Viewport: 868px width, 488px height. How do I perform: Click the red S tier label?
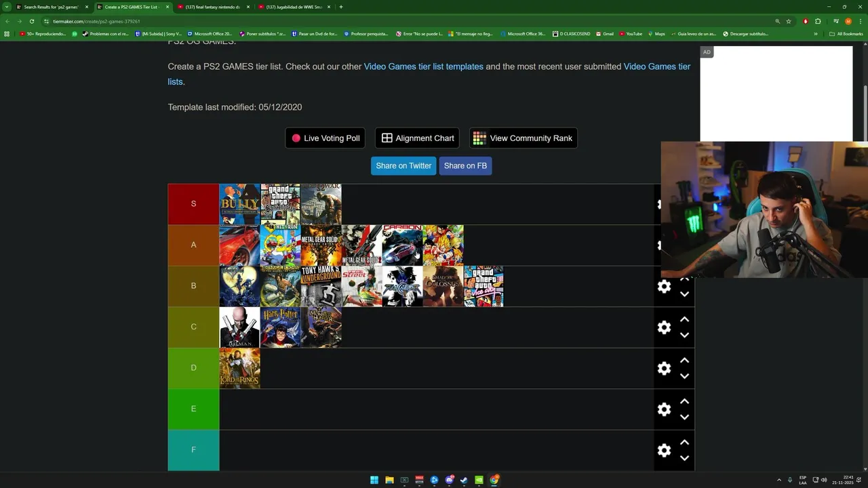coord(193,204)
